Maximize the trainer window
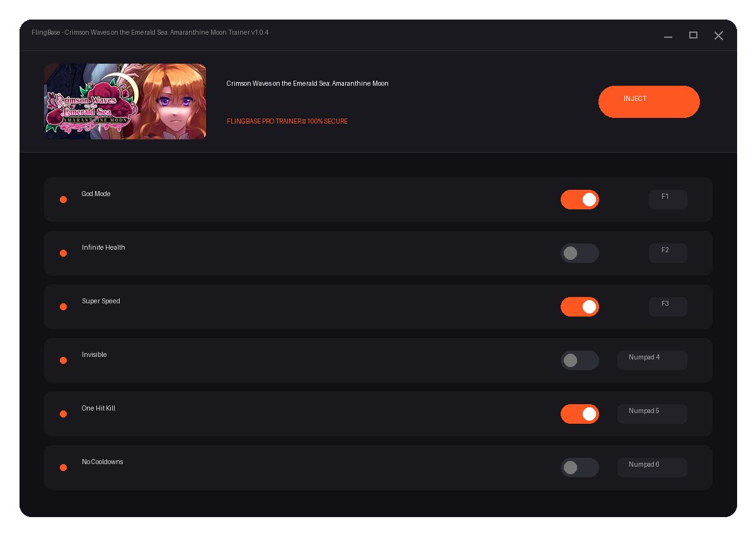This screenshot has width=756, height=536. coord(693,35)
